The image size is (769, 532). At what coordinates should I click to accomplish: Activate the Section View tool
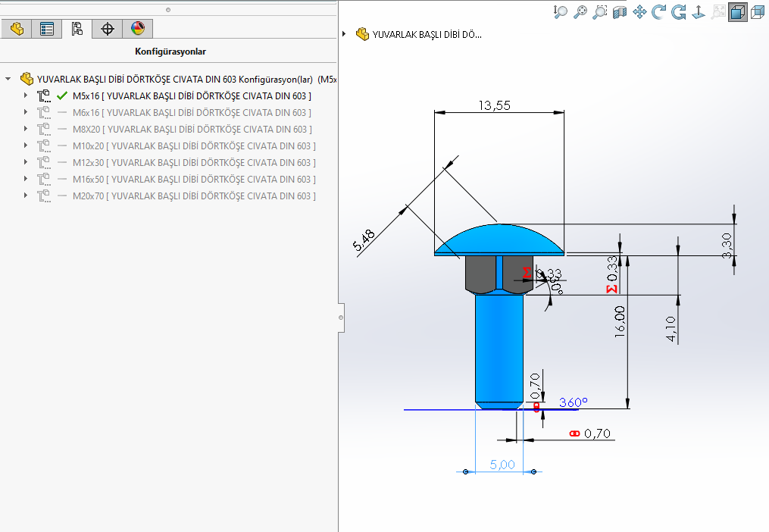620,11
